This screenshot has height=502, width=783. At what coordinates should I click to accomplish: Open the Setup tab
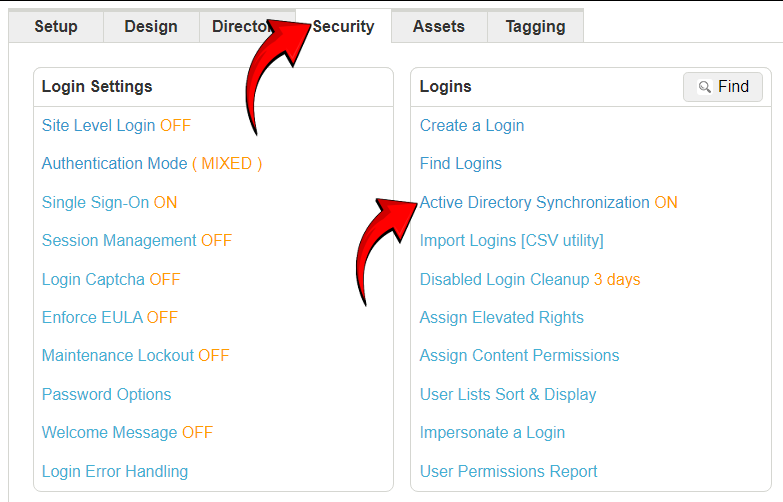click(56, 26)
